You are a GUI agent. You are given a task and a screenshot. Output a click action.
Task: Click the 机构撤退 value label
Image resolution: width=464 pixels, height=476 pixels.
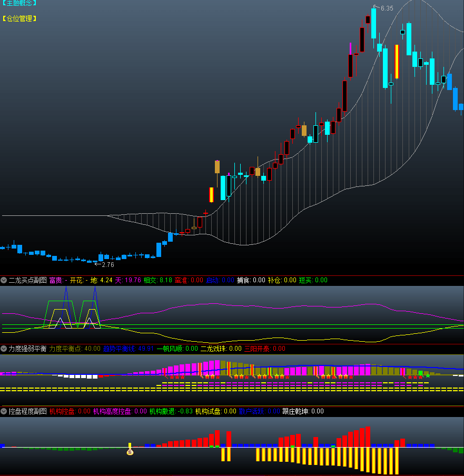tap(170, 411)
